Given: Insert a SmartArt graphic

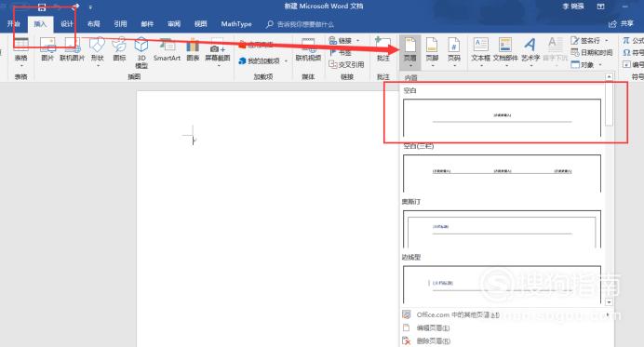Looking at the screenshot, I should (167, 49).
